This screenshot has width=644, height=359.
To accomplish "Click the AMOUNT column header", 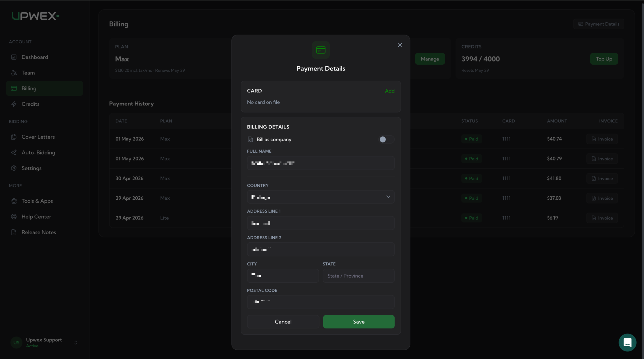I will click(x=557, y=121).
